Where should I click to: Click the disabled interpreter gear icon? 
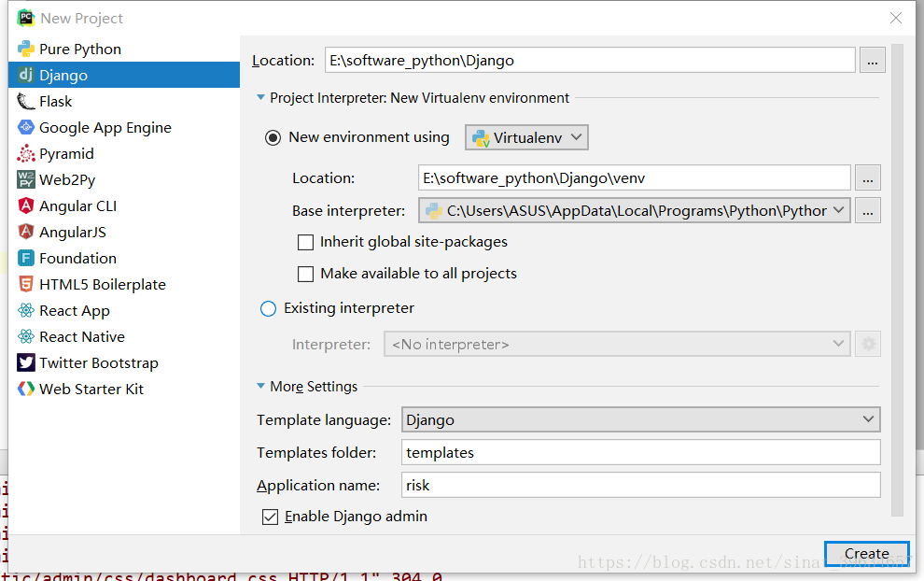click(x=869, y=344)
